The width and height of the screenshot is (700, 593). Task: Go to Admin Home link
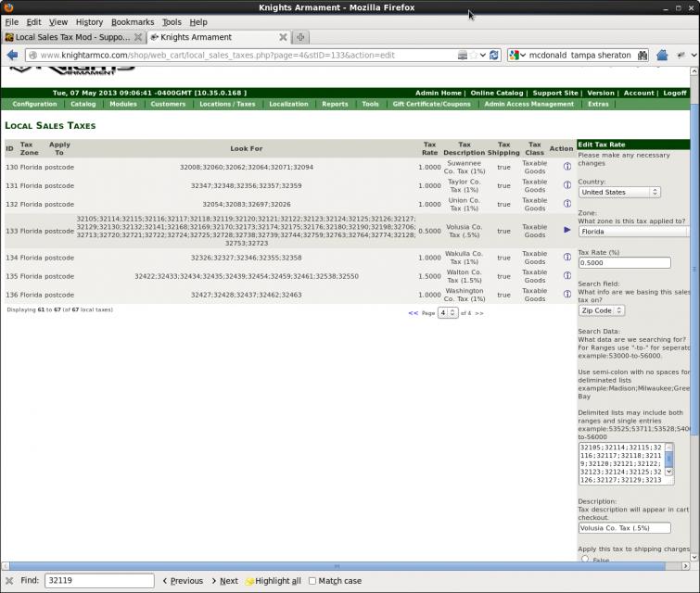click(438, 93)
